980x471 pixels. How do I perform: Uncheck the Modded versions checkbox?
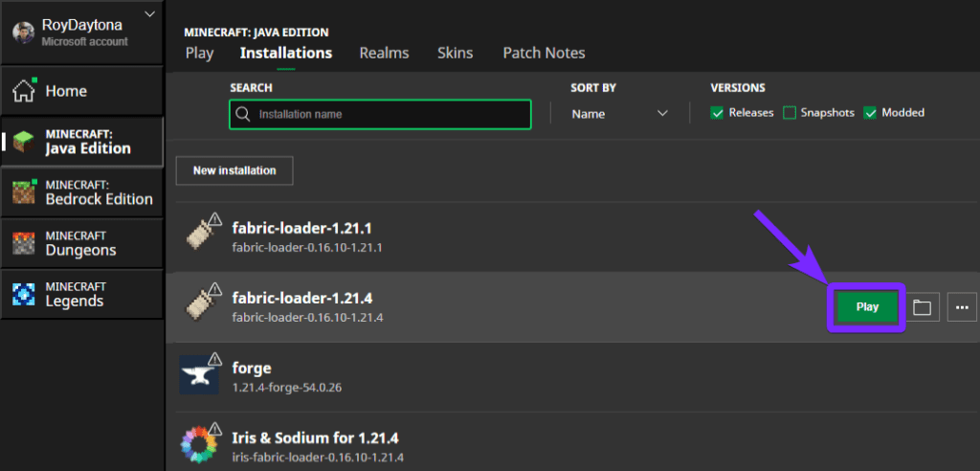point(870,113)
